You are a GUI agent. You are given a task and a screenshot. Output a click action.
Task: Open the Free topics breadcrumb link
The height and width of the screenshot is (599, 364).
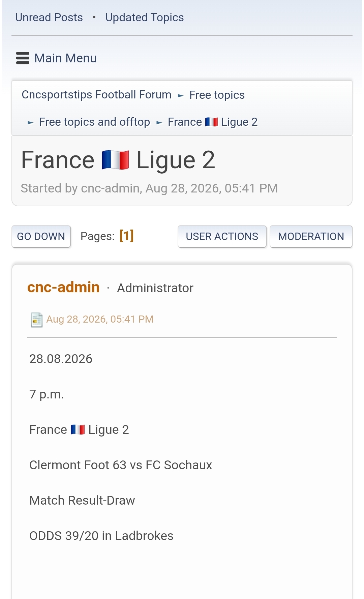point(217,95)
